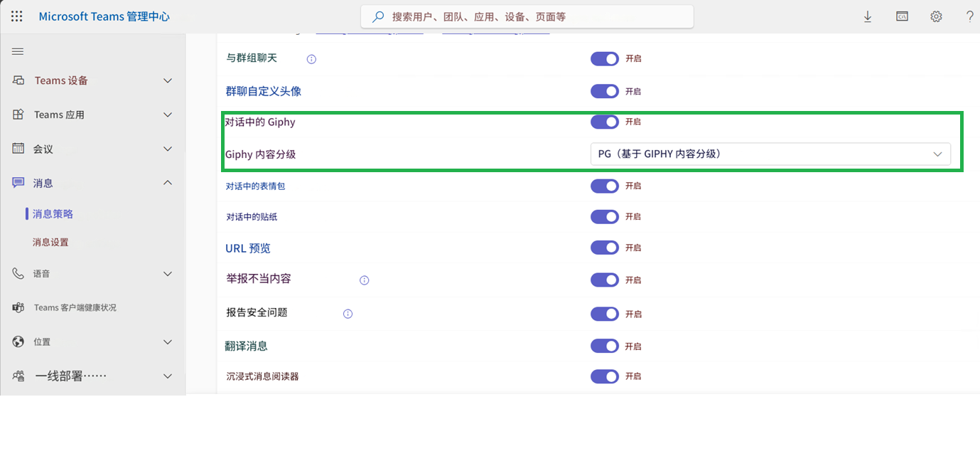Click Microsoft Teams 管理中心 title link
The width and height of the screenshot is (980, 461).
(x=104, y=16)
